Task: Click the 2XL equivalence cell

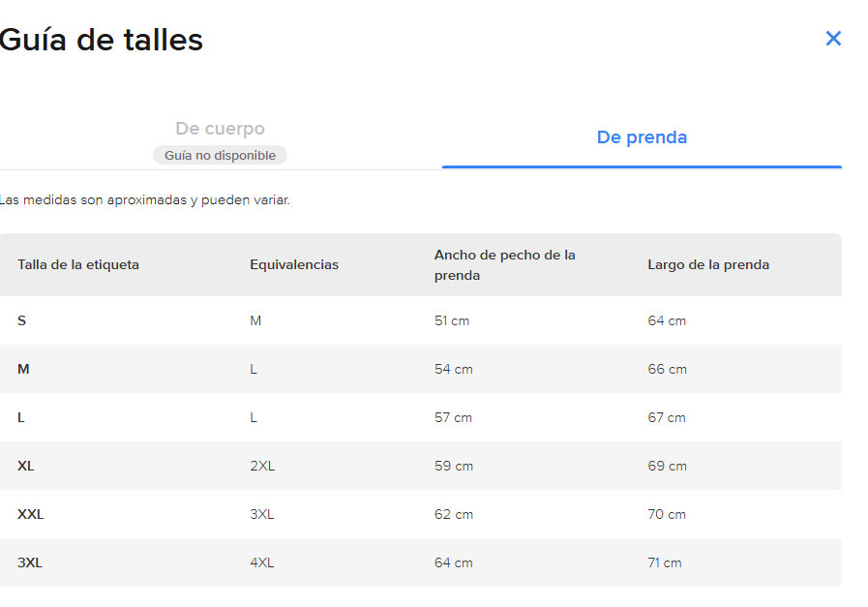Action: coord(262,466)
